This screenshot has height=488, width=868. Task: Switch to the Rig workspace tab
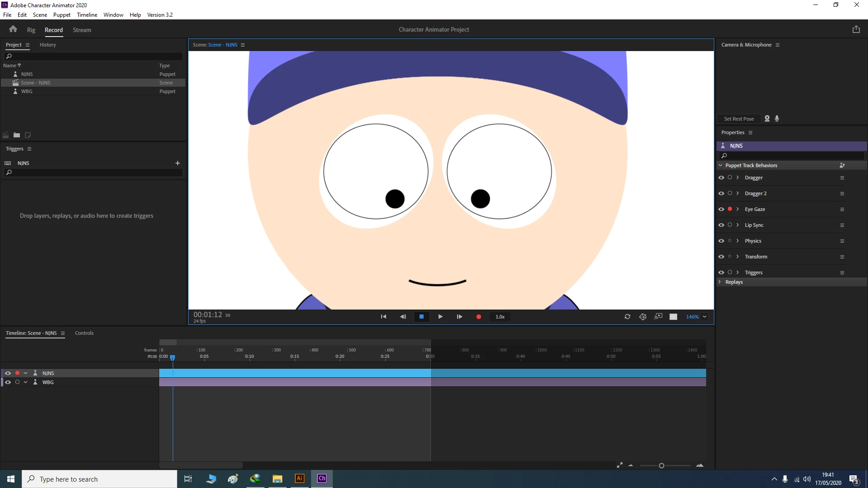tap(31, 30)
